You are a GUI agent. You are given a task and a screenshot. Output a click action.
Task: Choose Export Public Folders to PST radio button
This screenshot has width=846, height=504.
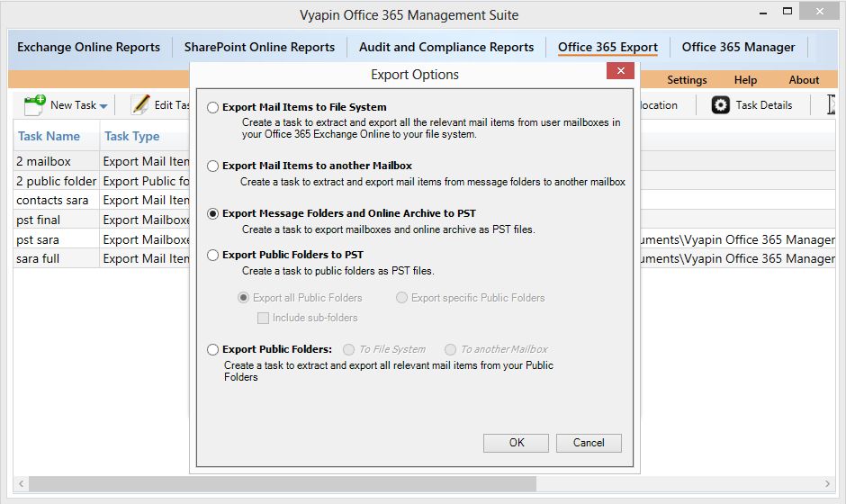tap(212, 255)
